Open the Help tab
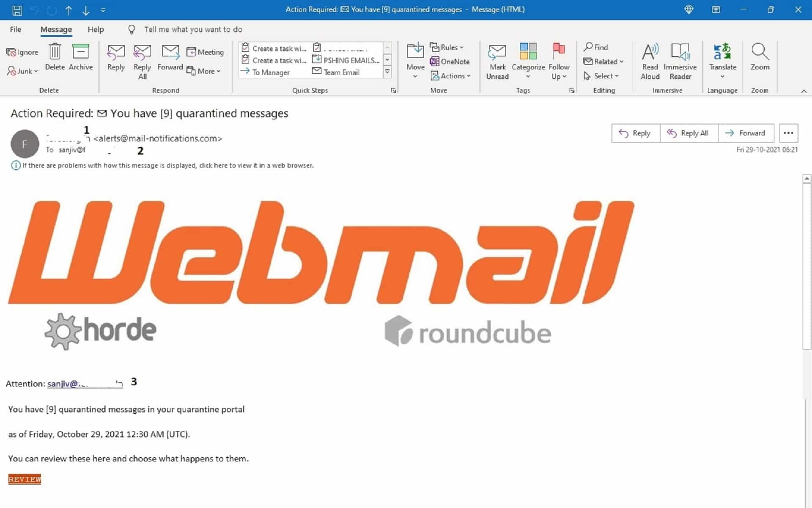 pyautogui.click(x=96, y=29)
